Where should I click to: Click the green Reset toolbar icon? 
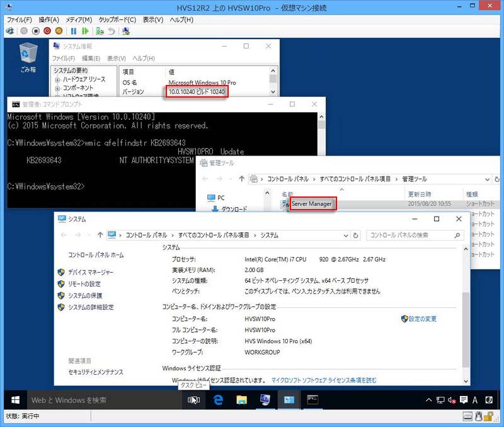coord(85,31)
